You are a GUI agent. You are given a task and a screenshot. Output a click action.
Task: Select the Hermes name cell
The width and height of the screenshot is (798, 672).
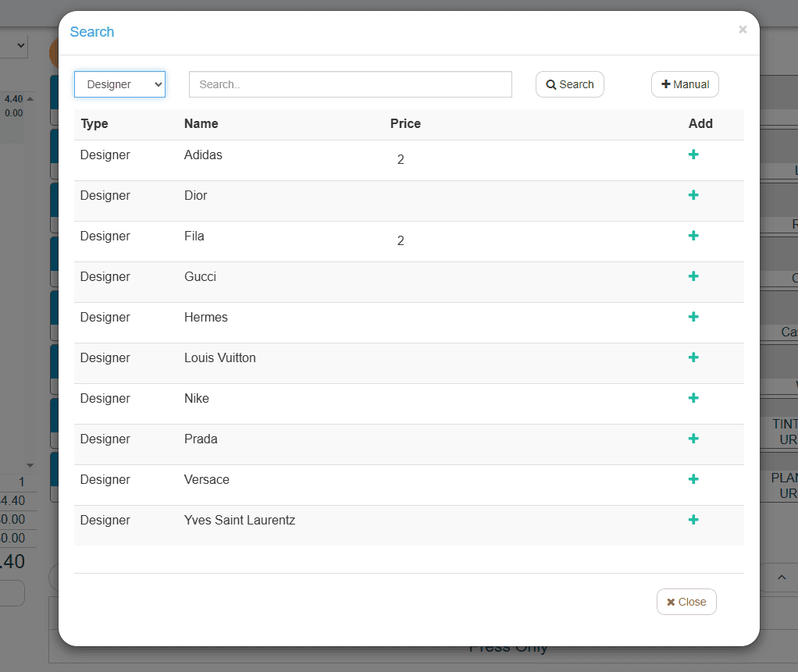tap(205, 317)
